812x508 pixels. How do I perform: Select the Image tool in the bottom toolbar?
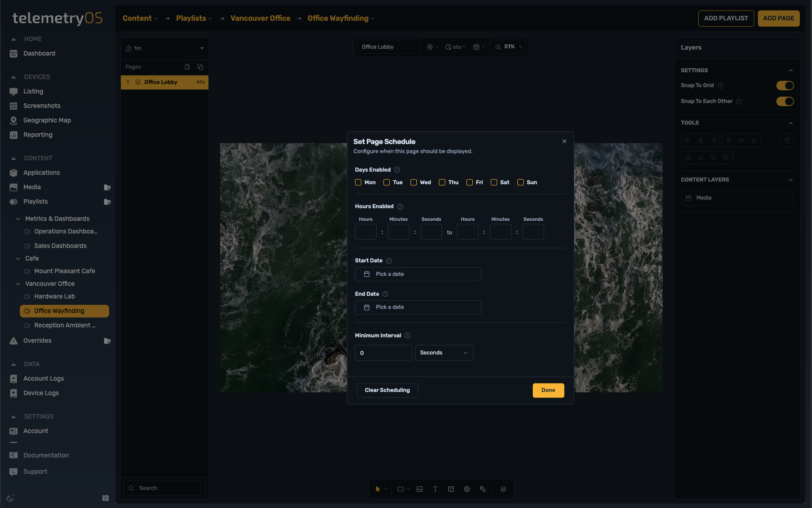(419, 489)
